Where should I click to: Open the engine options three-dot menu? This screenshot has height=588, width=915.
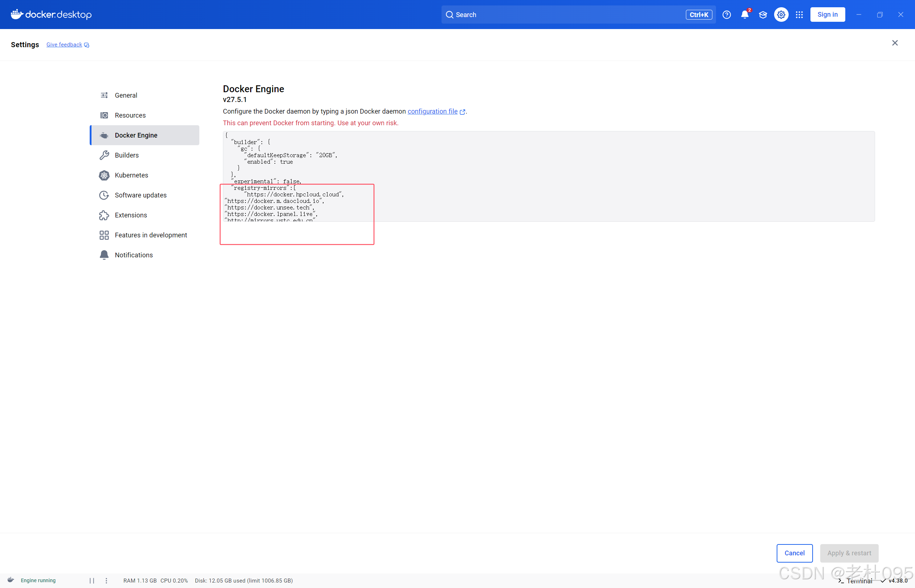pyautogui.click(x=106, y=580)
